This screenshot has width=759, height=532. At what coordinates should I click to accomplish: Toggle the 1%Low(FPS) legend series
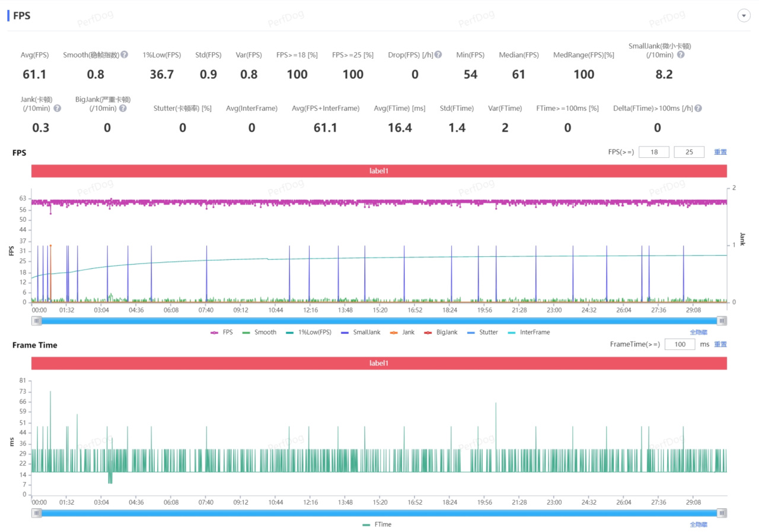click(x=309, y=332)
